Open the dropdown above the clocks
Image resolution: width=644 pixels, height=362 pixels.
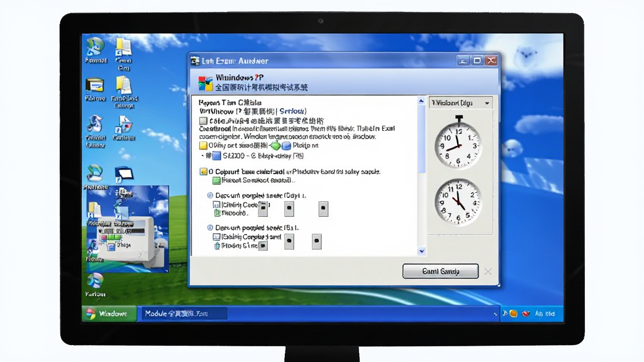tap(461, 103)
